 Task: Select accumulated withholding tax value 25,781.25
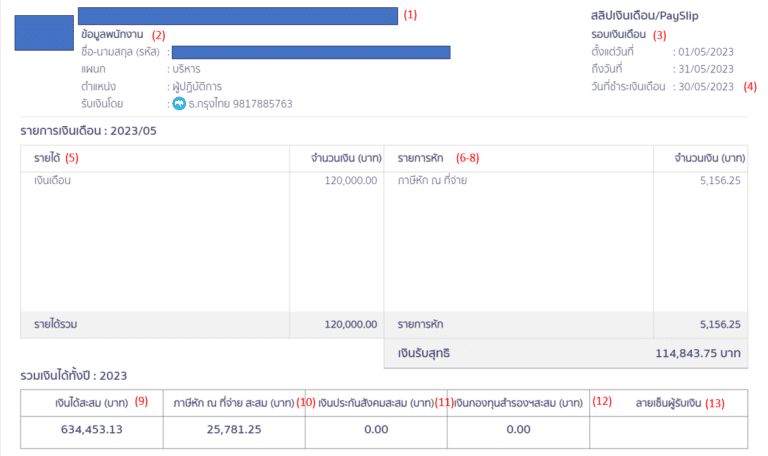coord(234,429)
